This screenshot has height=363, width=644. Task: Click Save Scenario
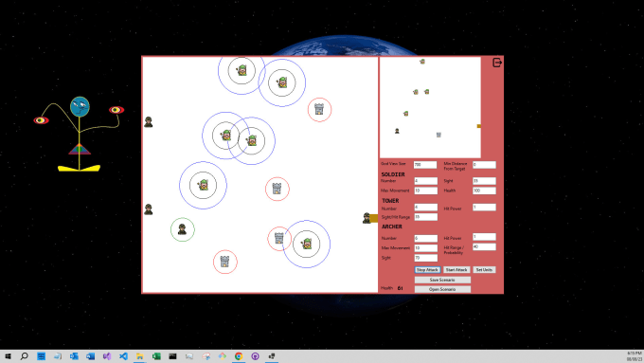(442, 280)
